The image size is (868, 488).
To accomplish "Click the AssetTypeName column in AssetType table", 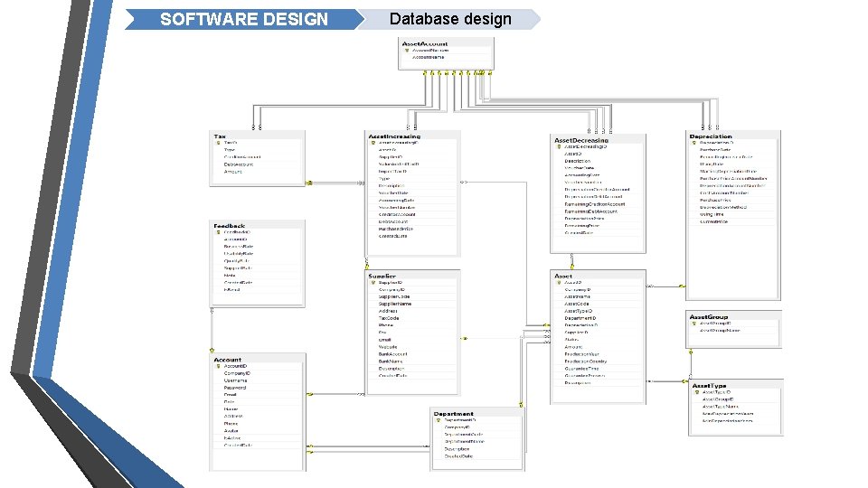I will tap(721, 407).
